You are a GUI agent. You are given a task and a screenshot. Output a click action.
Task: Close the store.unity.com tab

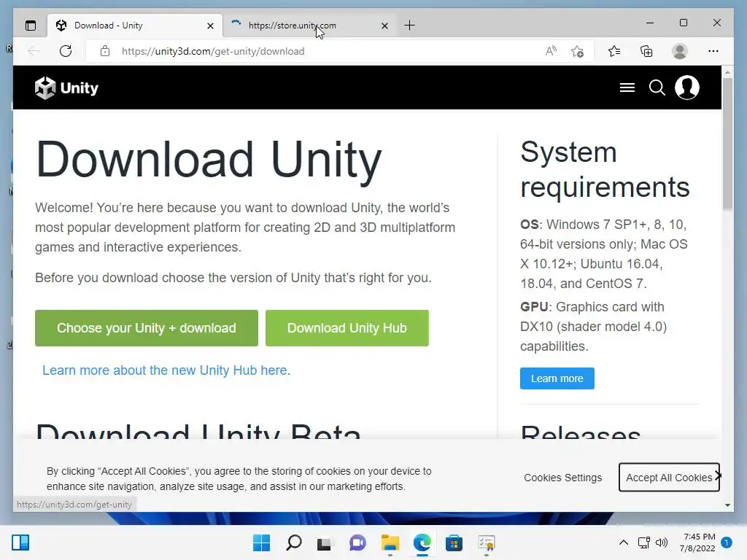tap(384, 26)
